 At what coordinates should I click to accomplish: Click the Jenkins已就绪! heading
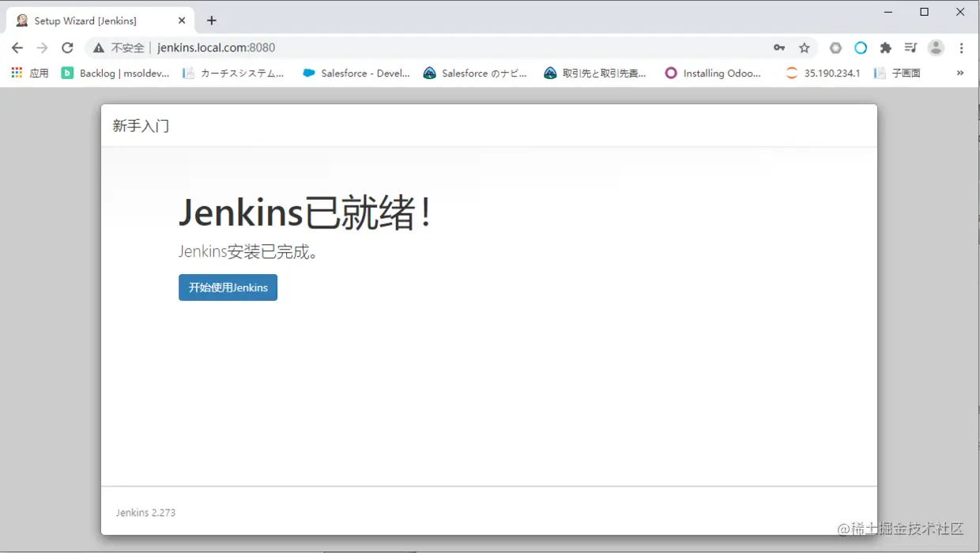pyautogui.click(x=306, y=213)
